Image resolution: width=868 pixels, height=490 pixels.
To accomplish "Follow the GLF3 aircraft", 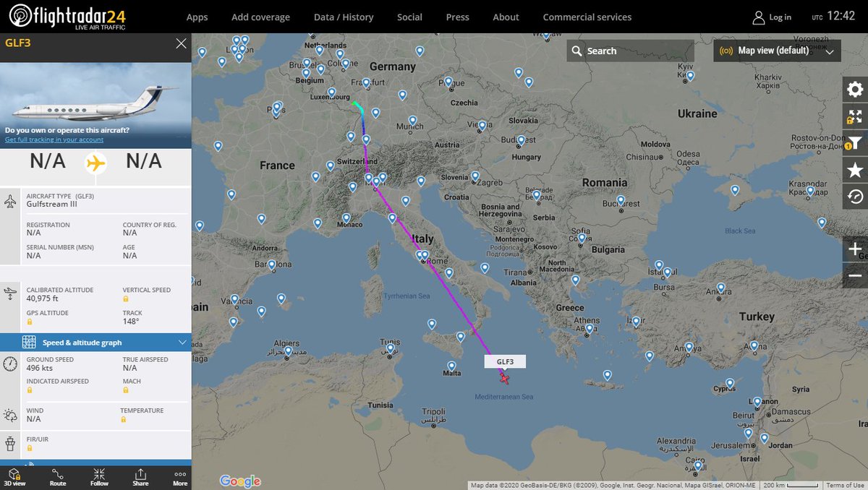I will [99, 477].
